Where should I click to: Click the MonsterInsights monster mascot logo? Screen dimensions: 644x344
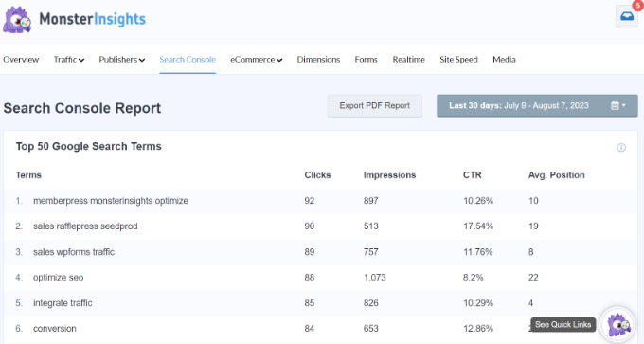coord(17,19)
